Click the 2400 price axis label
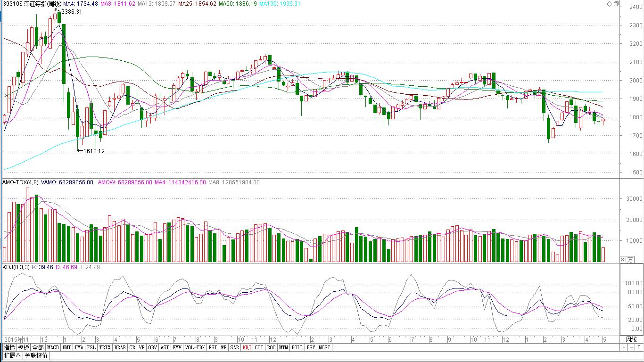The width and height of the screenshot is (644, 362). tap(635, 7)
